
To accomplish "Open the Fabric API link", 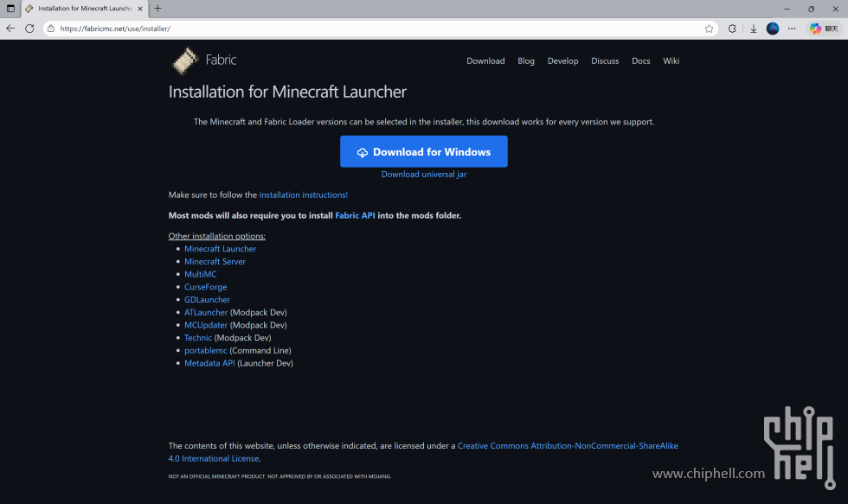I will point(355,215).
